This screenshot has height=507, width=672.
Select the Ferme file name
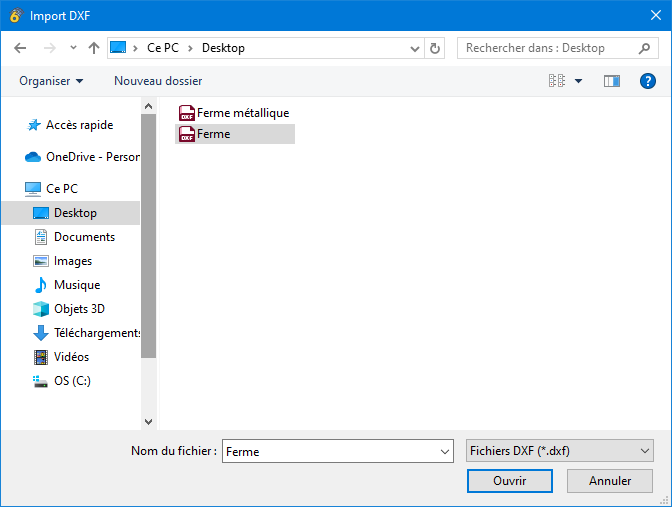point(213,134)
